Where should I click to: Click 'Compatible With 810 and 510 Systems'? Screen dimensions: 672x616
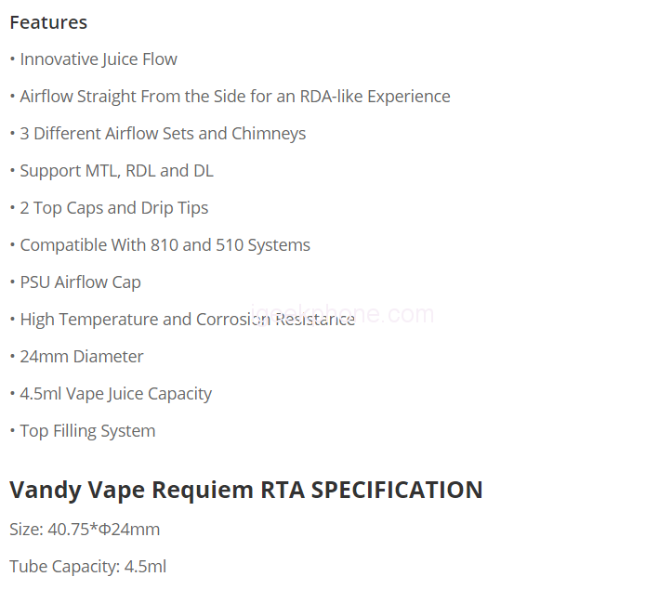click(165, 245)
